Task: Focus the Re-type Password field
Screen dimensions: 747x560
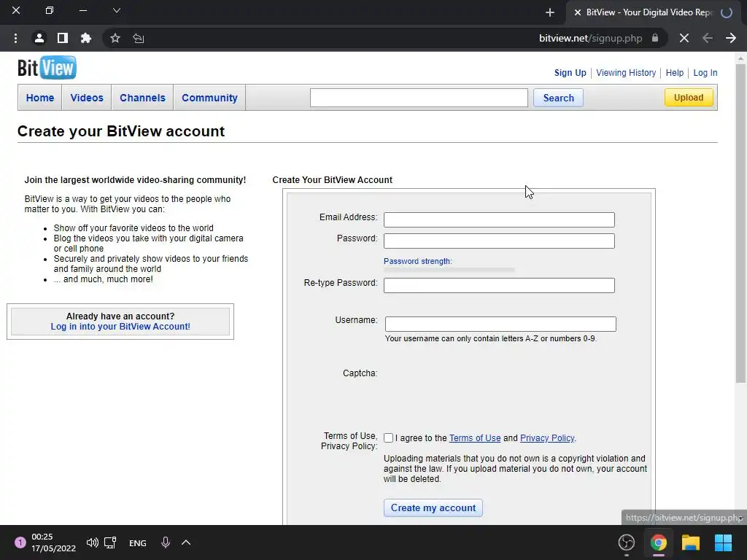Action: [x=499, y=285]
